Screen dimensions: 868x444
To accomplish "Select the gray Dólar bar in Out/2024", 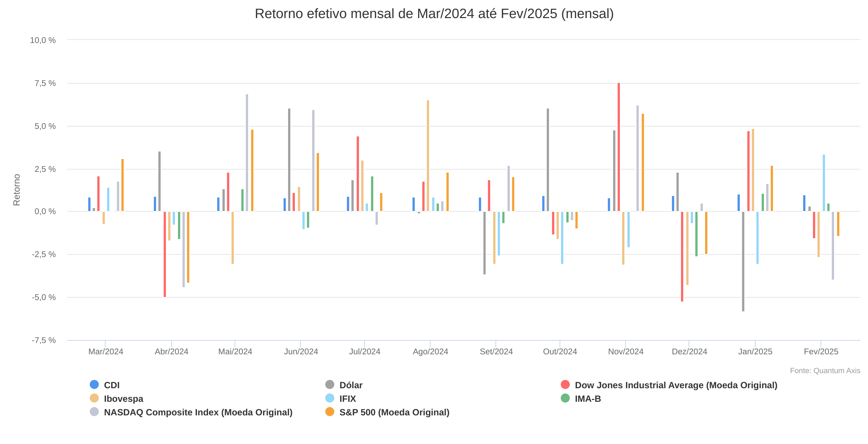I will [548, 160].
